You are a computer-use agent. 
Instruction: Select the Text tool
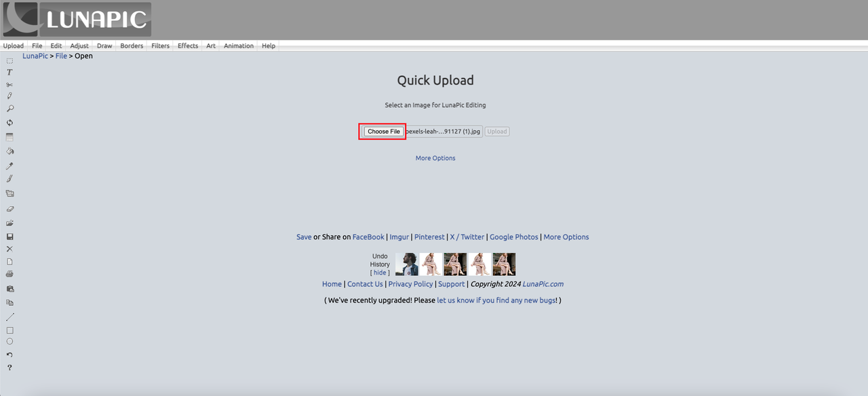[9, 72]
